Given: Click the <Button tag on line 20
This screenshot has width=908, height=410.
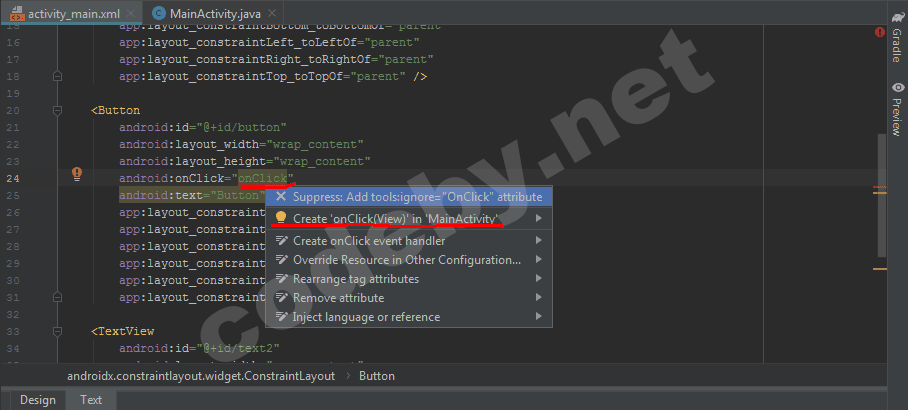Looking at the screenshot, I should coord(115,110).
